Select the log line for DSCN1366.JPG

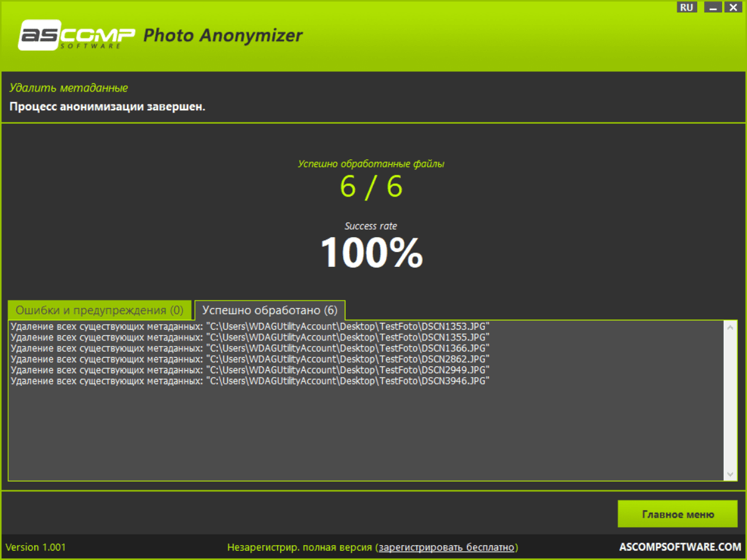coord(250,348)
